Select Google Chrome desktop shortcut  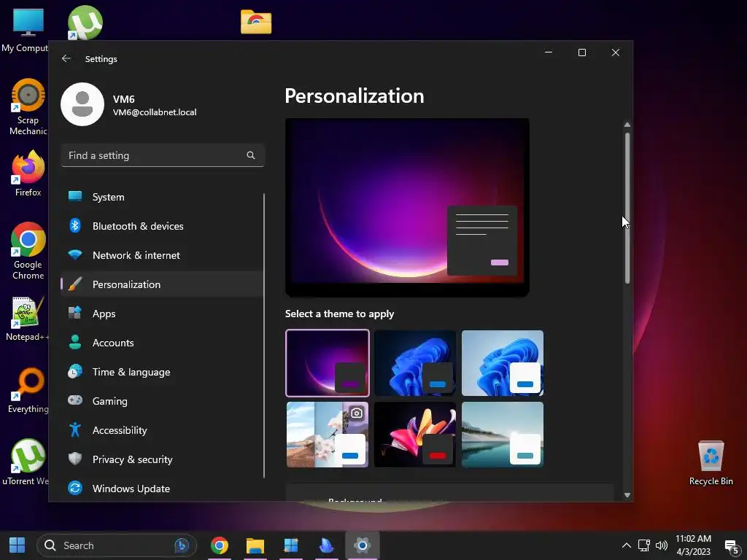click(28, 251)
